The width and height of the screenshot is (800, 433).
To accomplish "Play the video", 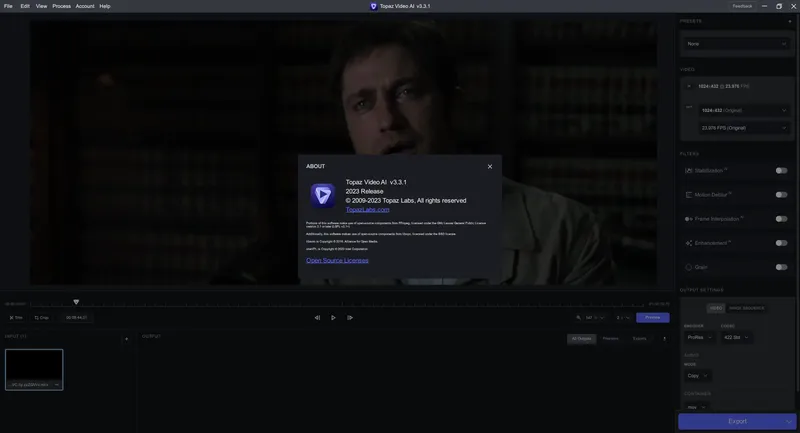I will pos(333,318).
